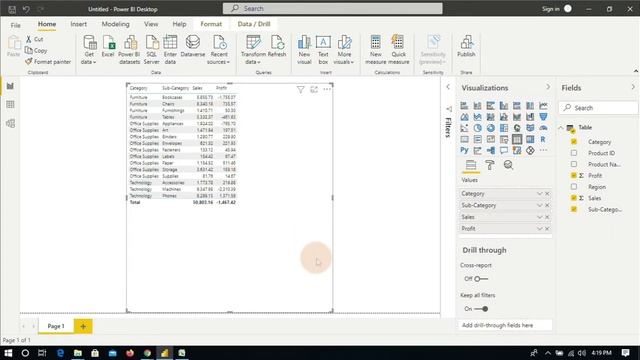This screenshot has height=360, width=640.
Task: Click Refresh in the ribbon
Action: [x=277, y=46]
